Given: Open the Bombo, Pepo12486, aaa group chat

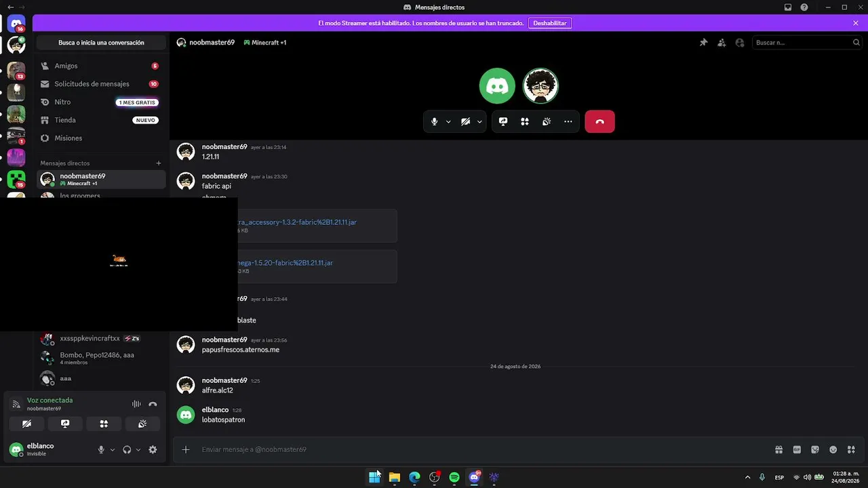Looking at the screenshot, I should click(x=101, y=358).
